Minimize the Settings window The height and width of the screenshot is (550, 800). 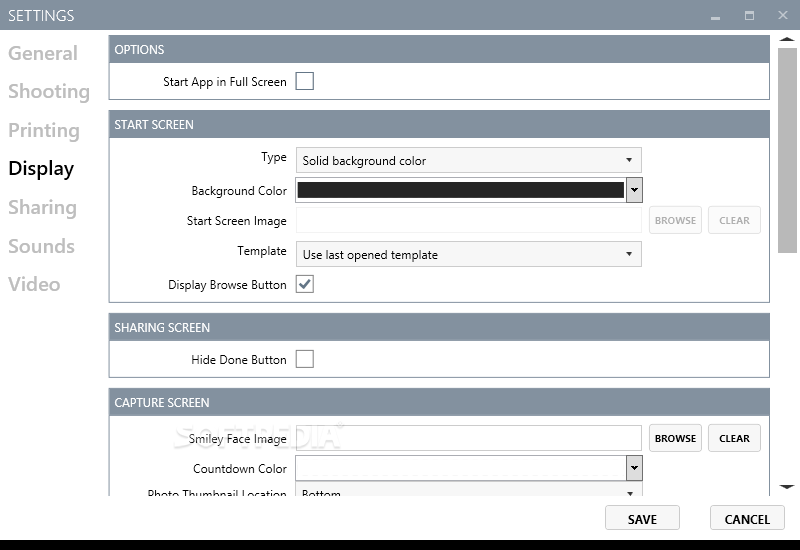(x=715, y=16)
